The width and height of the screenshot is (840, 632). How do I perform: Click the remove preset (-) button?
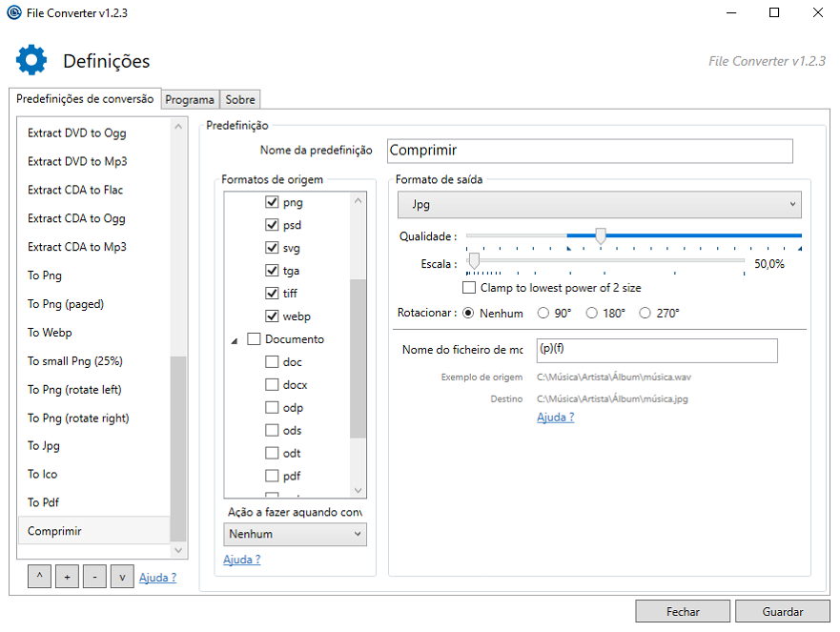93,577
